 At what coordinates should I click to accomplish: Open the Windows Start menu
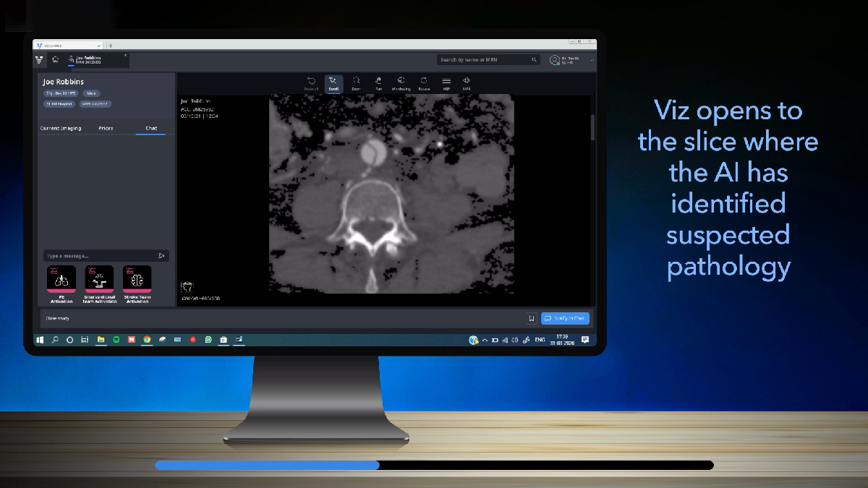point(40,339)
